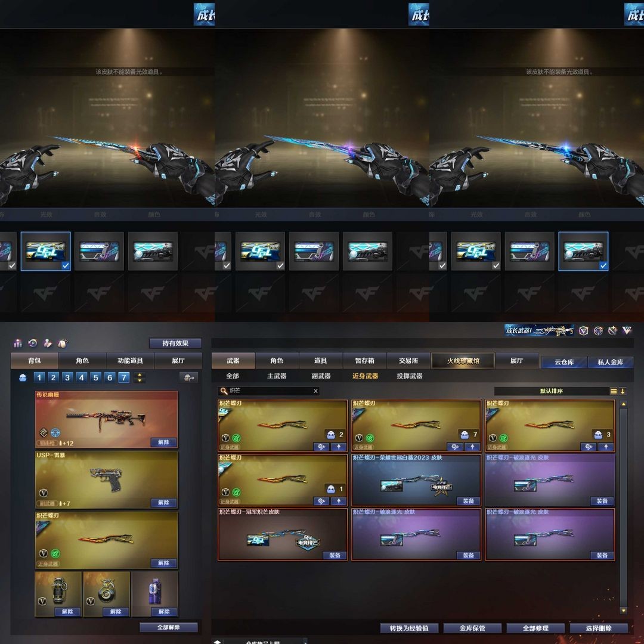The height and width of the screenshot is (644, 644).
Task: Click the 金库保管 button
Action: coord(472,628)
